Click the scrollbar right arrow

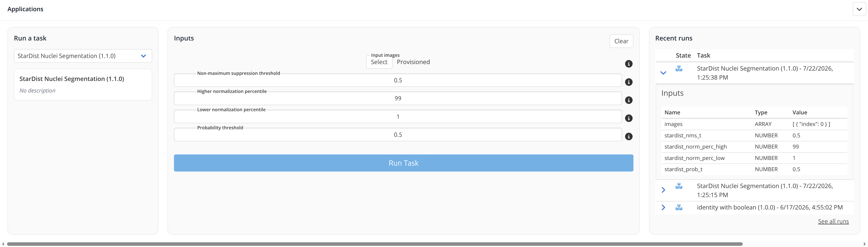tap(865, 244)
